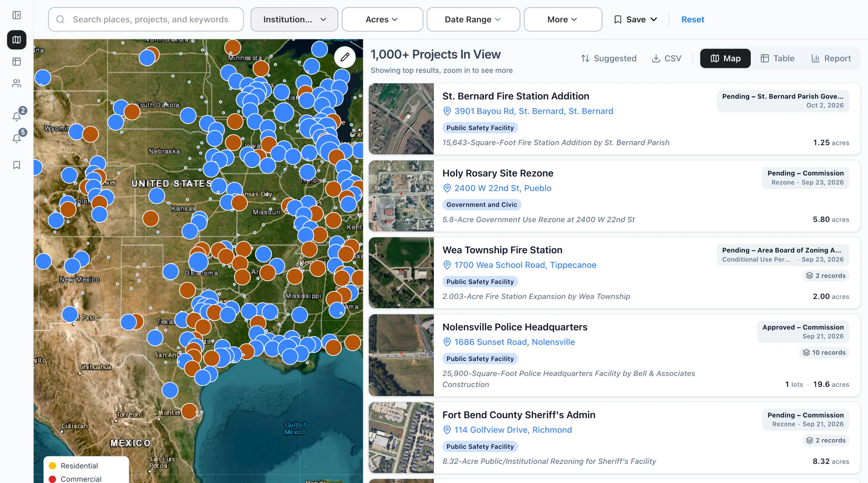
Task: Open the people/team sidebar icon
Action: pyautogui.click(x=17, y=84)
